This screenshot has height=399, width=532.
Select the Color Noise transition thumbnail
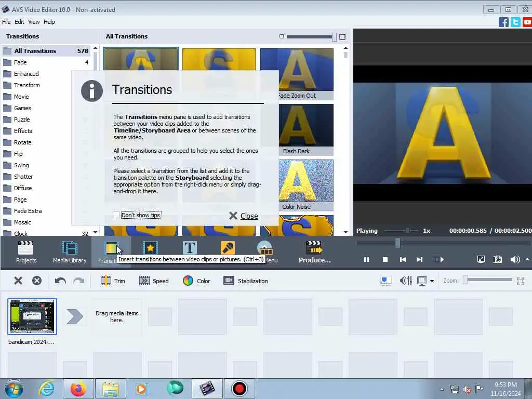click(306, 185)
